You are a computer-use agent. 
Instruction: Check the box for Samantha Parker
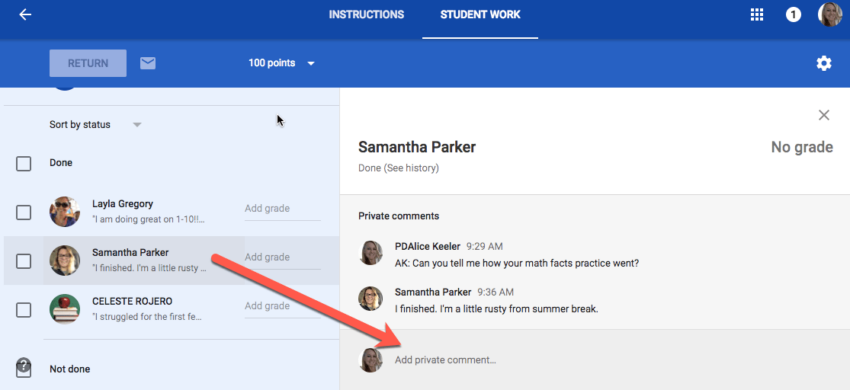click(x=23, y=261)
